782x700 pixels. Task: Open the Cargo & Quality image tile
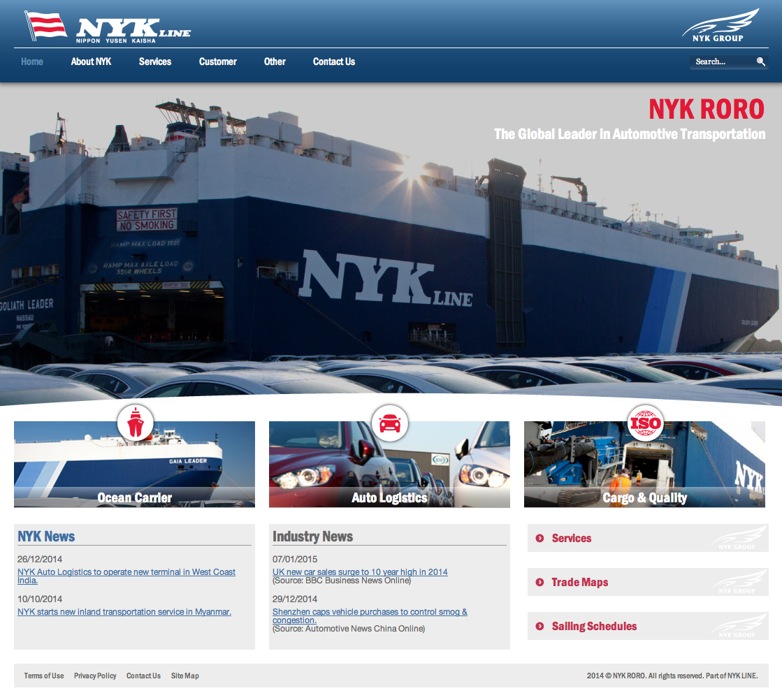644,464
